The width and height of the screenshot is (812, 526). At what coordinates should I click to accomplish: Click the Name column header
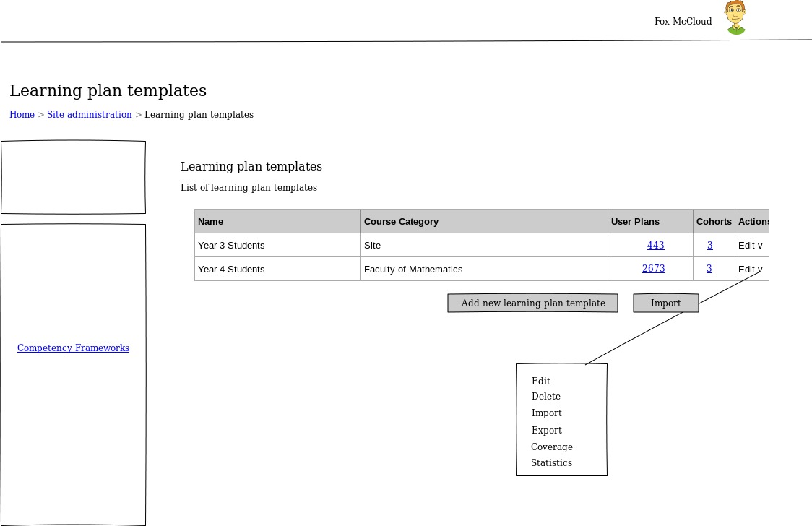211,222
